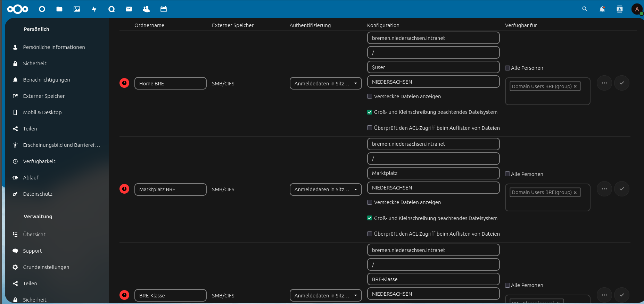Save the Home BRE storage with checkmark
Image resolution: width=644 pixels, height=304 pixels.
tap(621, 83)
